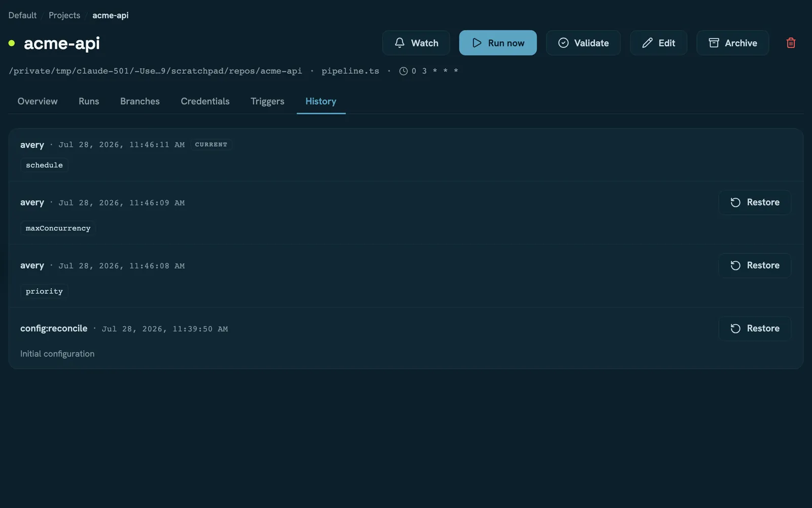Select the Triggers tab
The image size is (812, 508).
[x=267, y=101]
